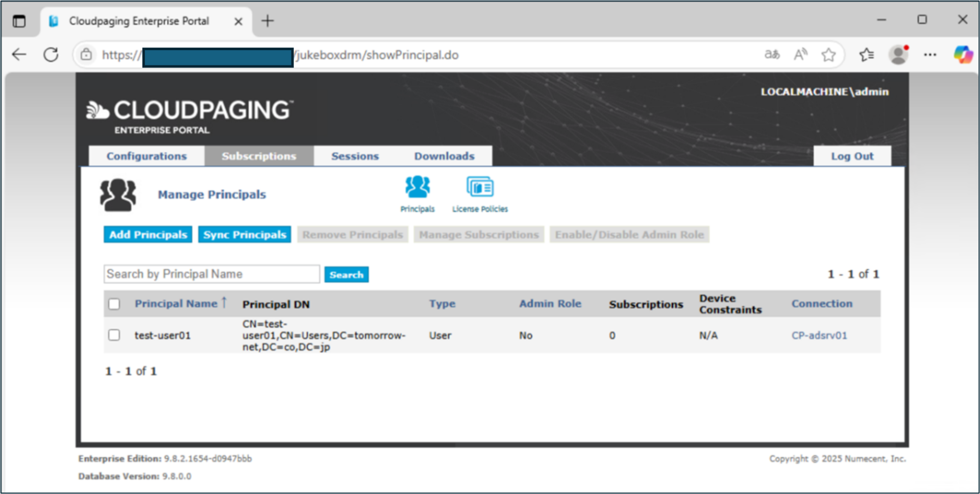The height and width of the screenshot is (494, 980).
Task: Click the Subscriptions column header
Action: [646, 304]
